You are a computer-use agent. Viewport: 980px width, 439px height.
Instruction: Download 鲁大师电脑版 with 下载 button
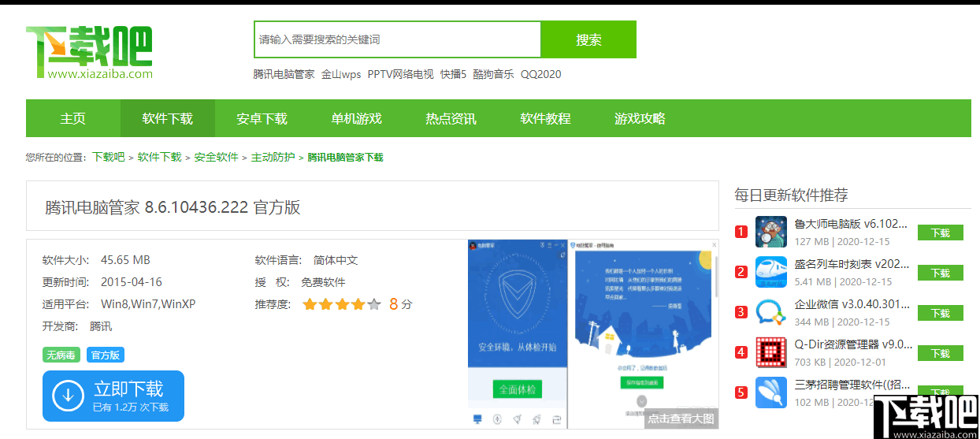click(941, 233)
